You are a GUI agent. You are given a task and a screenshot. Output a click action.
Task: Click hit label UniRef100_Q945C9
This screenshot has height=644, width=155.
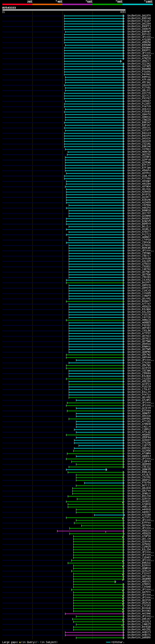[x=139, y=56]
